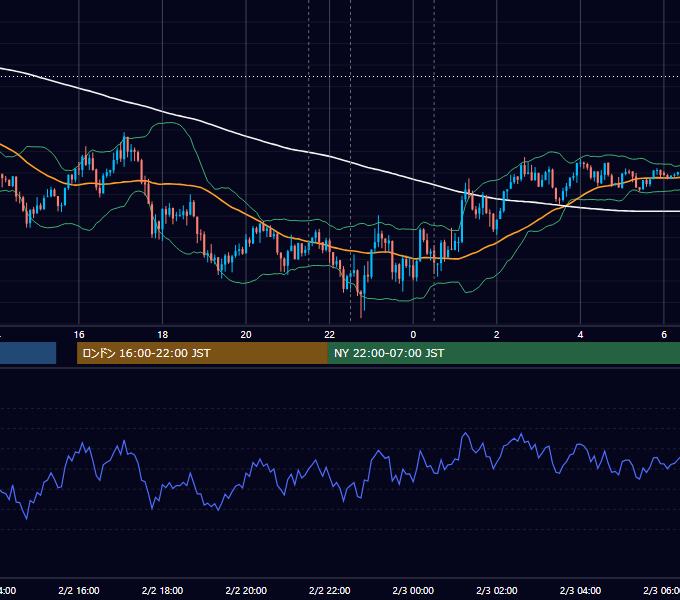Click the hour label 6 on price chart axis
Screen dimensions: 680x600
coord(664,335)
